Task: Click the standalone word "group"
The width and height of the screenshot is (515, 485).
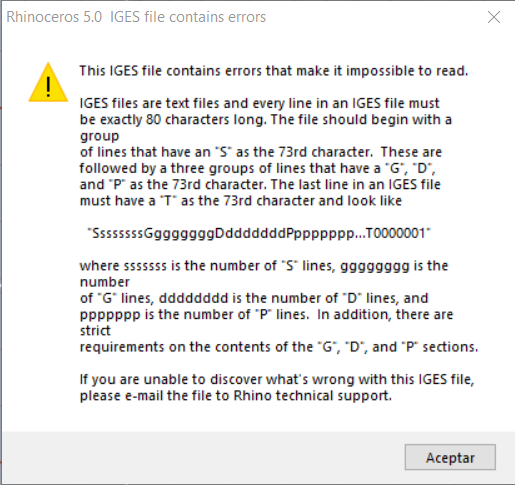Action: [99, 136]
